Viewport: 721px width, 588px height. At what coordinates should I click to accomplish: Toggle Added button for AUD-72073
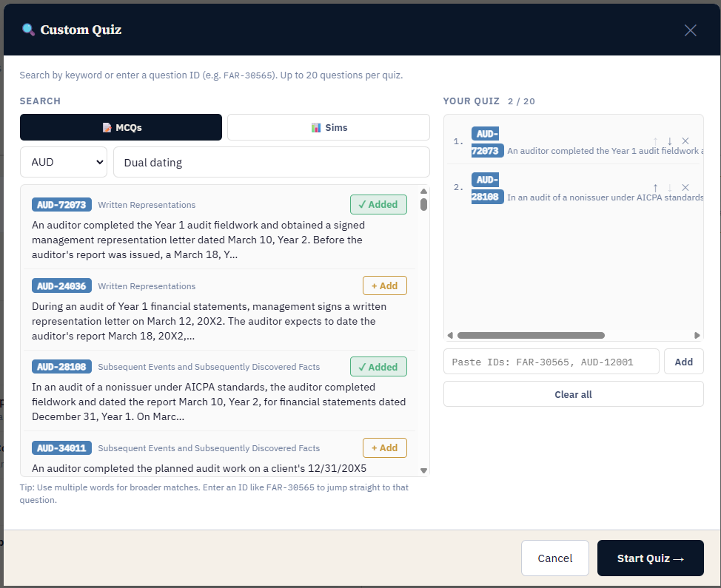point(378,204)
